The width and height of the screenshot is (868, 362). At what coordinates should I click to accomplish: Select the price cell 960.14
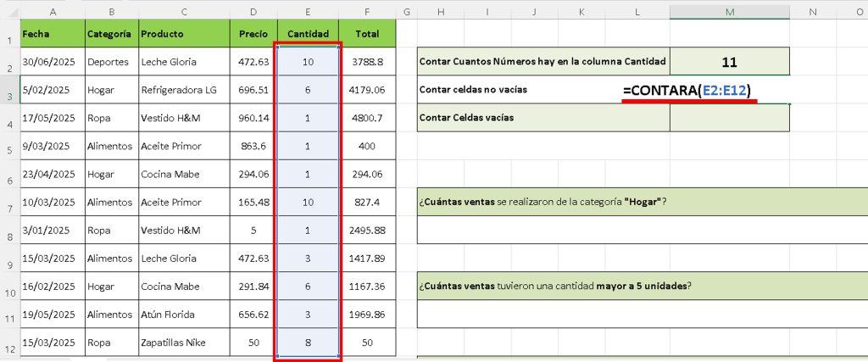pos(253,118)
